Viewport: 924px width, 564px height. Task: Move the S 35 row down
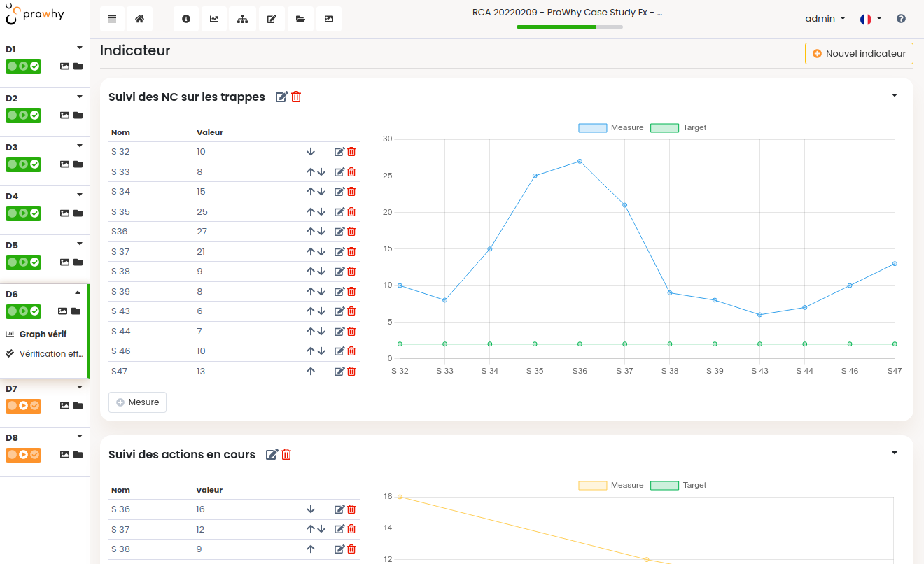click(x=321, y=212)
